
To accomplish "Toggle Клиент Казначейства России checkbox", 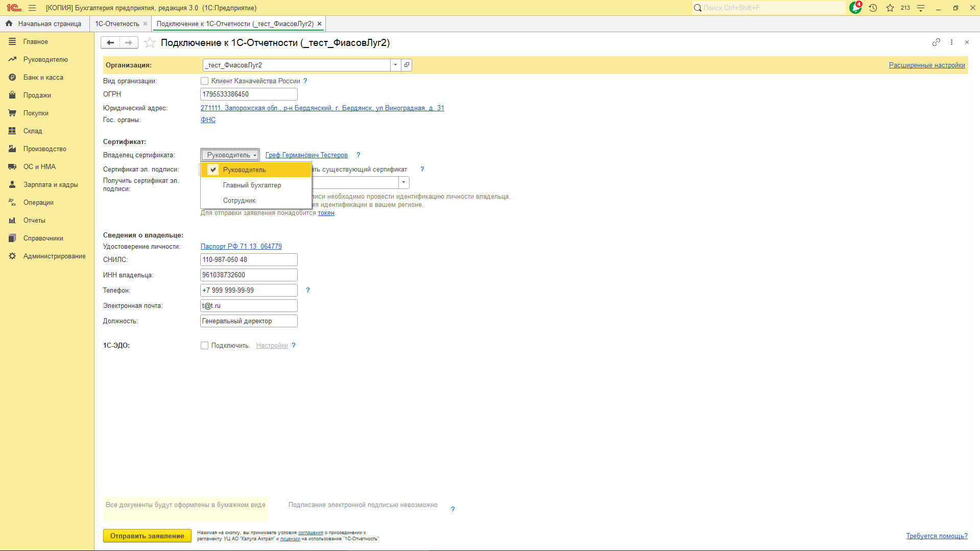I will coord(204,81).
